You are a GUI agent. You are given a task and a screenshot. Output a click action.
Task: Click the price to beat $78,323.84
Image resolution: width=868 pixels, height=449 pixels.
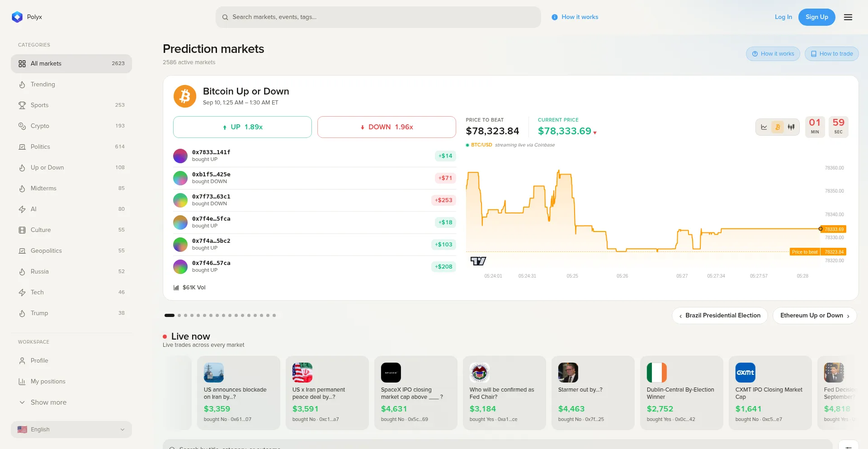(x=492, y=131)
